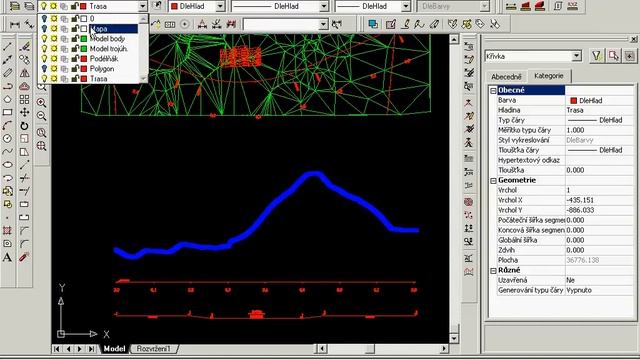Screen dimensions: 640x360
Task: Toggle visibility bulb of layer Podélňák
Action: (44, 59)
